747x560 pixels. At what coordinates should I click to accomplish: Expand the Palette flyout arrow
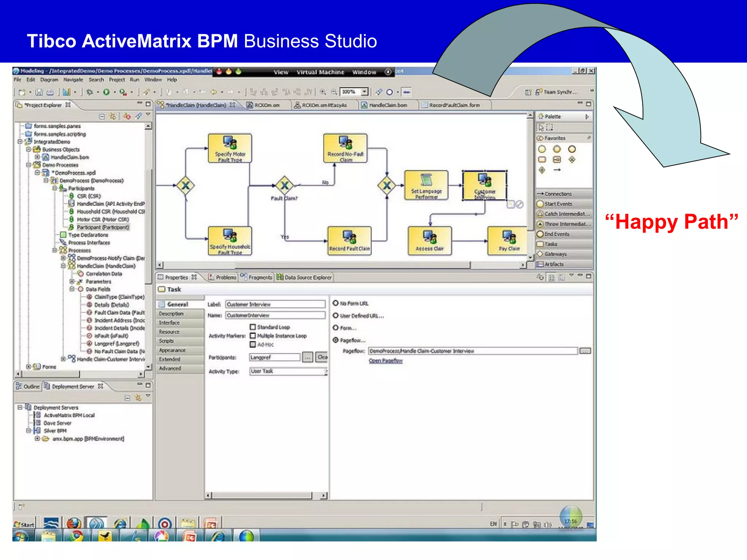pyautogui.click(x=587, y=117)
